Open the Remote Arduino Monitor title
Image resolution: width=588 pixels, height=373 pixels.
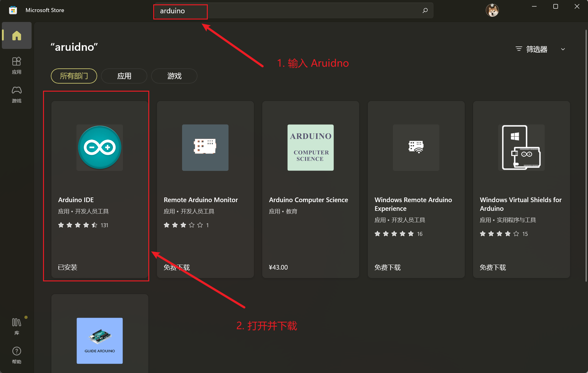click(201, 200)
